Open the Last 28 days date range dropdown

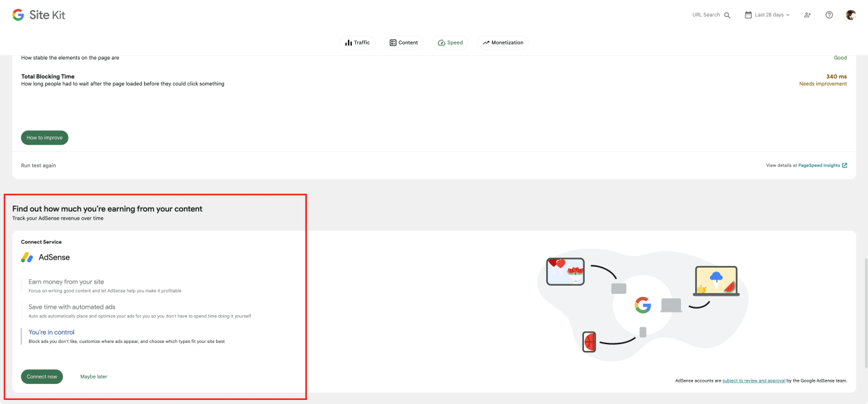tap(767, 15)
